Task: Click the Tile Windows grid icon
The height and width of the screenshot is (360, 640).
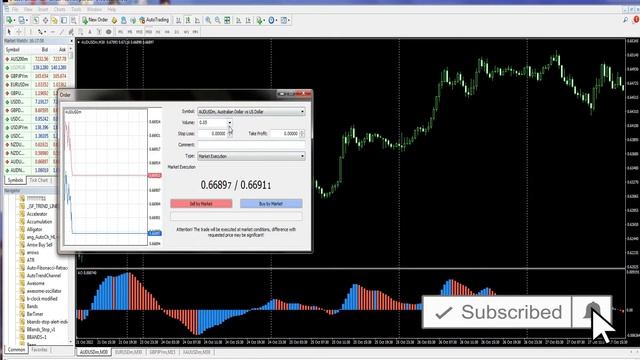Action: click(x=227, y=20)
